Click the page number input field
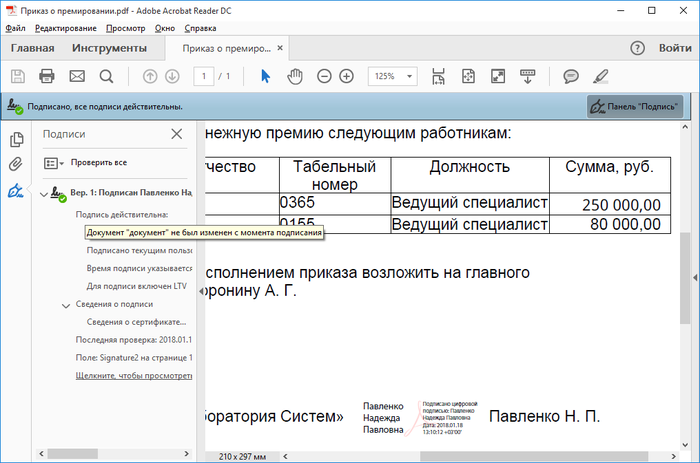Viewport: 700px width, 463px height. (206, 76)
